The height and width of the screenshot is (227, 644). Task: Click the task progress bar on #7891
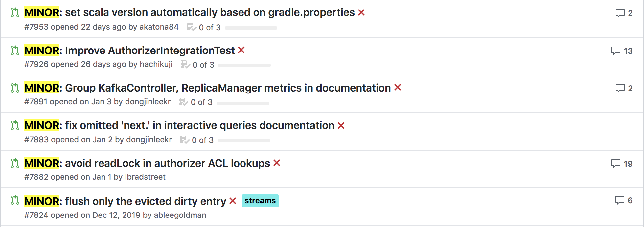tap(243, 103)
